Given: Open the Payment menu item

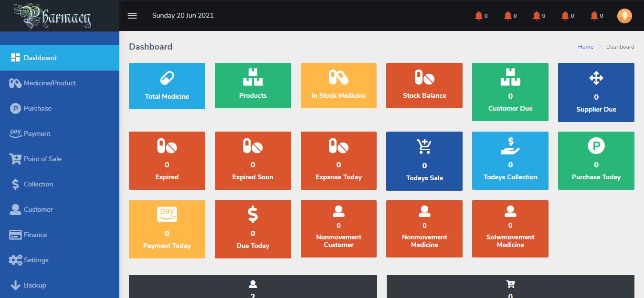Looking at the screenshot, I should (x=60, y=134).
